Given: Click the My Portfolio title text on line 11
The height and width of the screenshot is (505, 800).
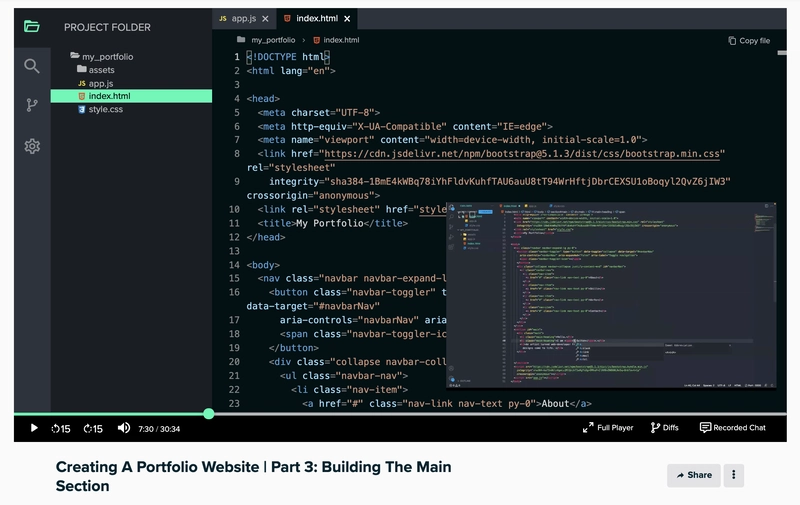Looking at the screenshot, I should pyautogui.click(x=329, y=223).
